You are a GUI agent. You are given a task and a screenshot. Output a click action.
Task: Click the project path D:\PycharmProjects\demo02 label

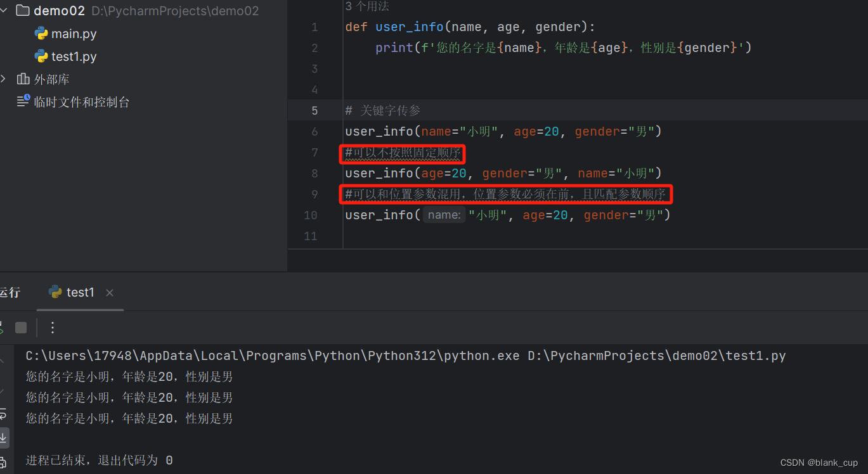175,11
